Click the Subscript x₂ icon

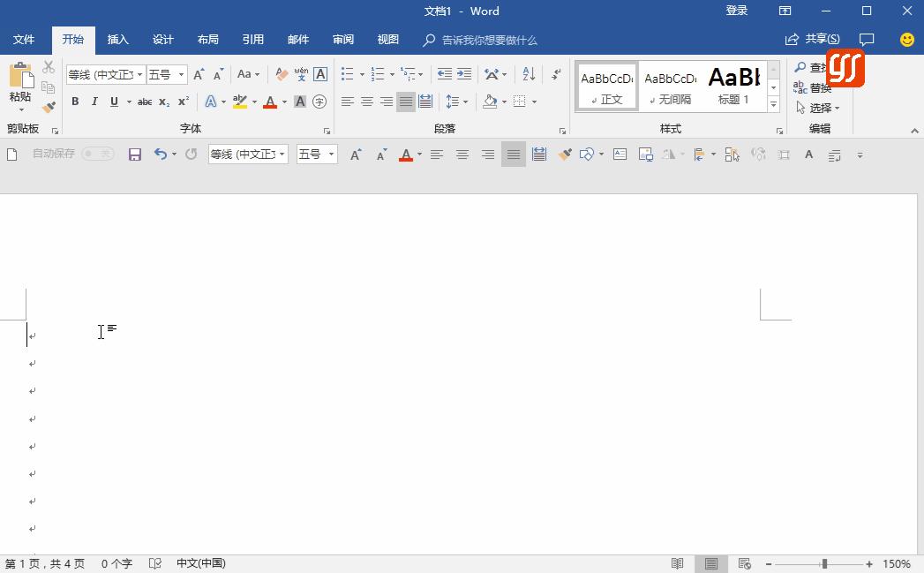click(x=164, y=102)
